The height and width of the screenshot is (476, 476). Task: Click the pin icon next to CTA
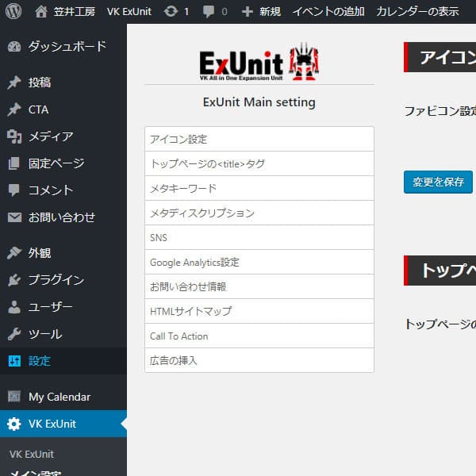[14, 109]
